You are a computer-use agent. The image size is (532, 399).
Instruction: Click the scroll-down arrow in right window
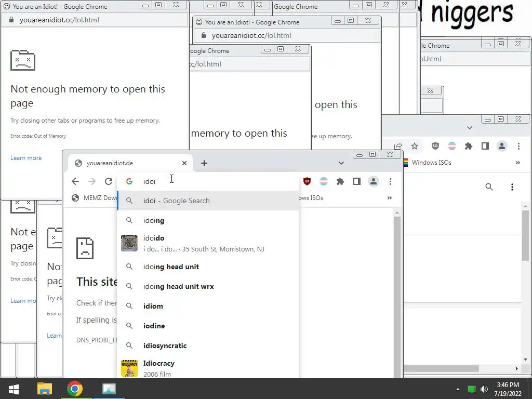pyautogui.click(x=526, y=360)
